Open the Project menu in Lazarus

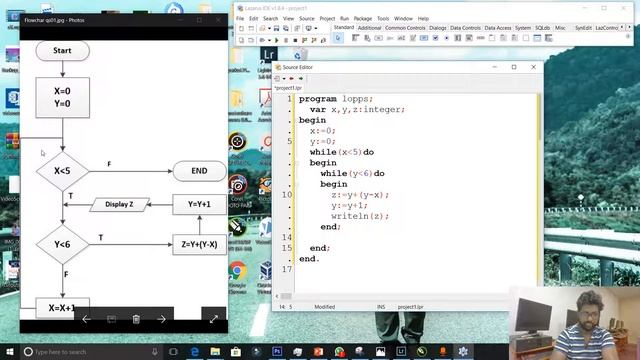[327, 19]
